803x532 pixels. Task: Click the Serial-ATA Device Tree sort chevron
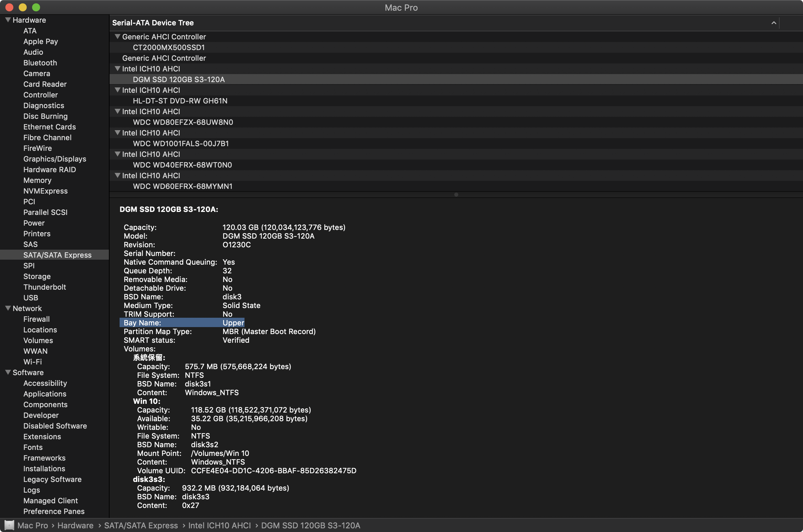tap(774, 23)
